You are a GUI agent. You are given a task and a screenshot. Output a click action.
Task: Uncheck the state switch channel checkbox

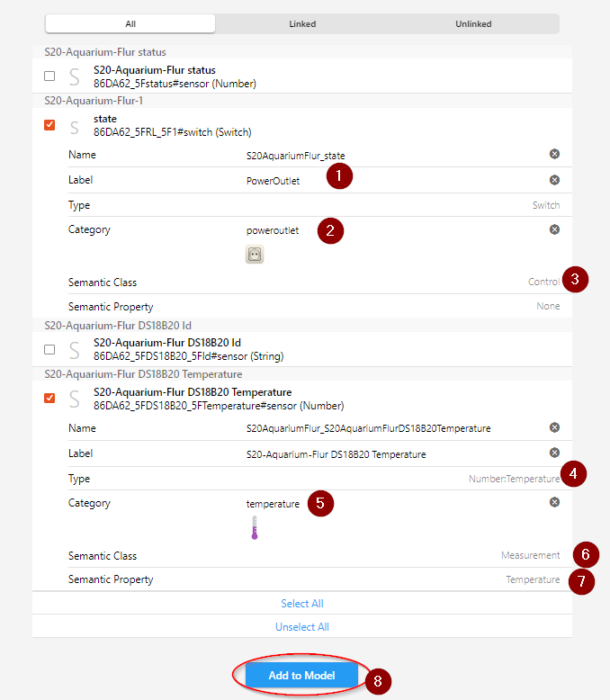[49, 125]
